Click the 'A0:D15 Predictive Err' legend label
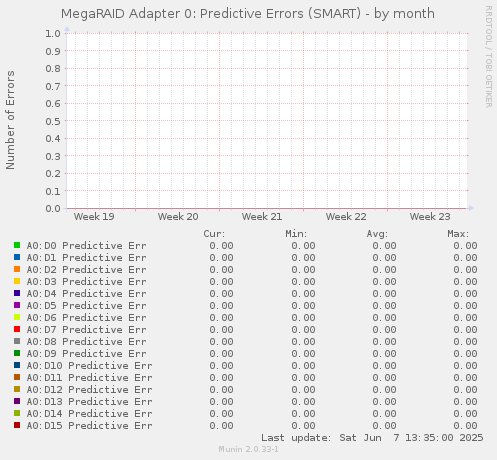Screen dimensions: 497x460 pos(89,426)
